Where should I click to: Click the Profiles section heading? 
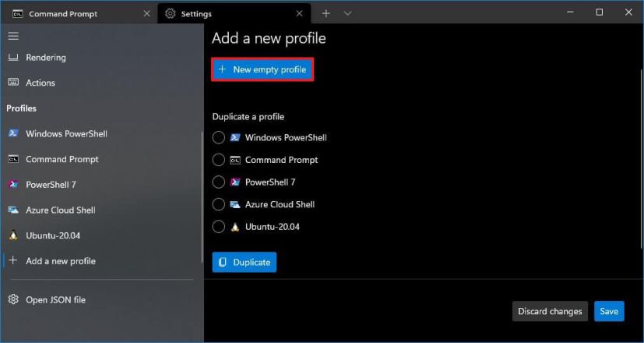[21, 108]
